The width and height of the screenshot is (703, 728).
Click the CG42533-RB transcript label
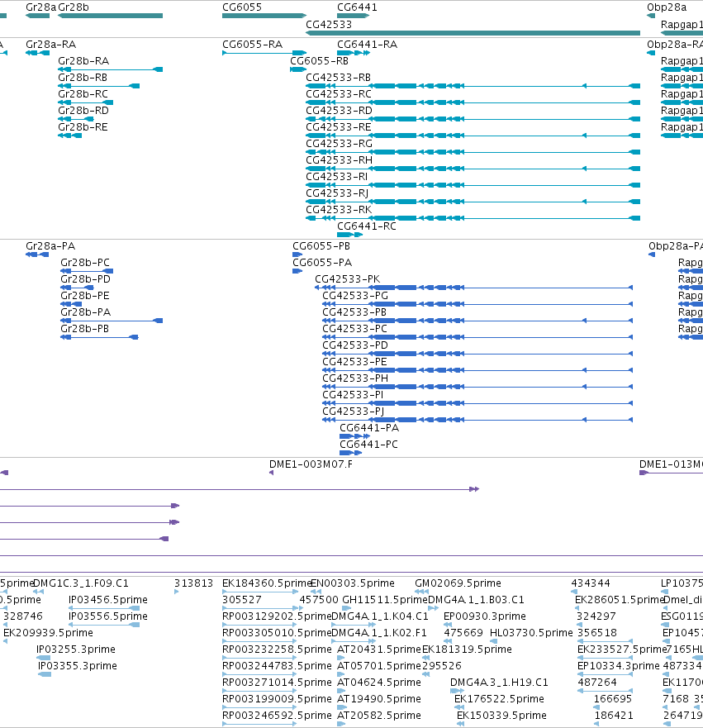338,78
